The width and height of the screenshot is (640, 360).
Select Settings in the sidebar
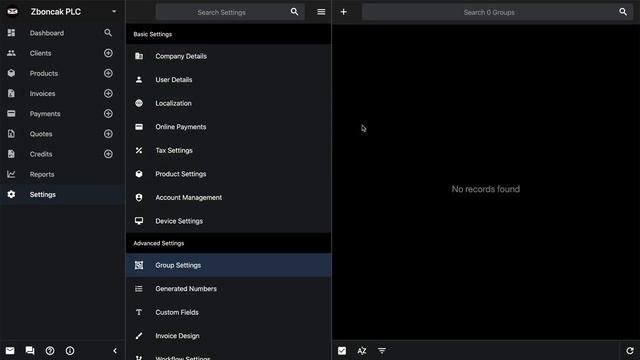tap(62, 194)
